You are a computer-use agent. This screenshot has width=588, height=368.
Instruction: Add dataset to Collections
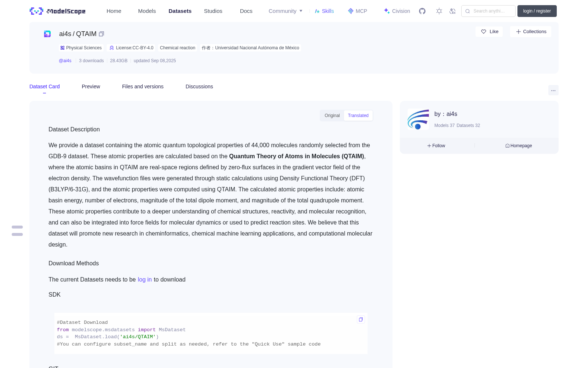[531, 32]
